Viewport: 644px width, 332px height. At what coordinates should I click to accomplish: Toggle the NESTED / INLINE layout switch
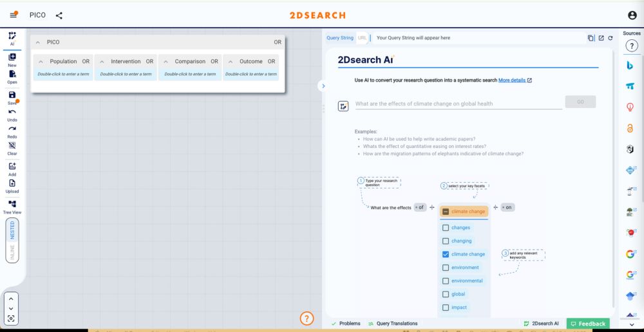pos(12,241)
